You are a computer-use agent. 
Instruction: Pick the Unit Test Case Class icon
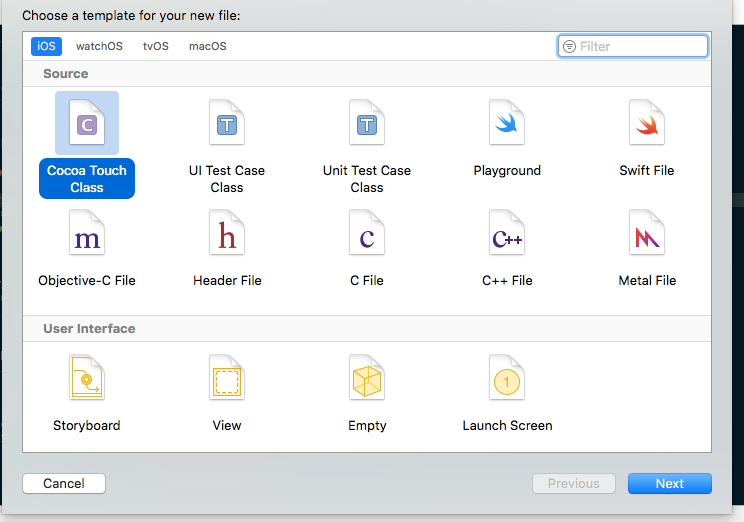click(367, 122)
